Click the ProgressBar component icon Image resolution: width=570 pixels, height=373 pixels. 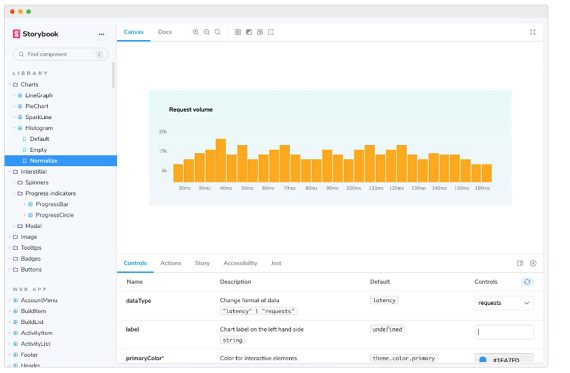point(31,204)
